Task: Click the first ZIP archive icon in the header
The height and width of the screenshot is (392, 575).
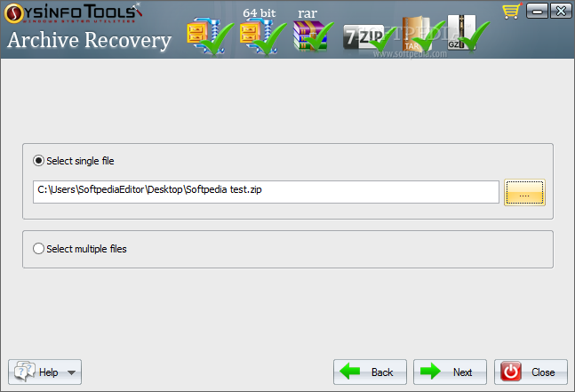Action: point(210,37)
